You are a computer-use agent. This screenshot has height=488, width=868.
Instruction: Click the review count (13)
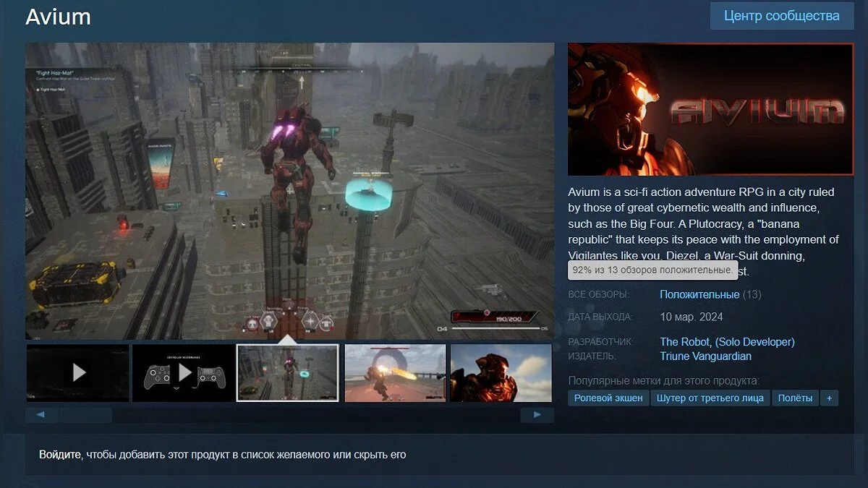[752, 294]
